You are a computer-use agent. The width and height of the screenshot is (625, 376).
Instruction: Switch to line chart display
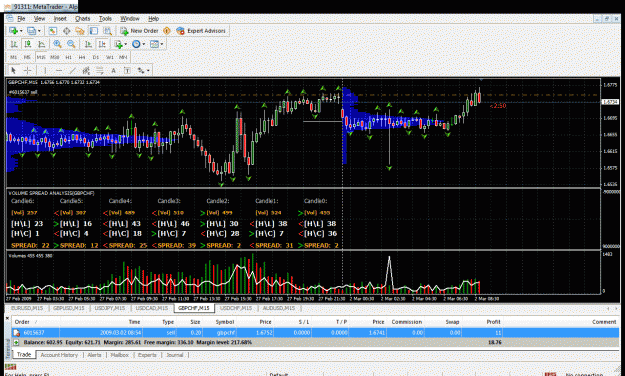(x=41, y=44)
